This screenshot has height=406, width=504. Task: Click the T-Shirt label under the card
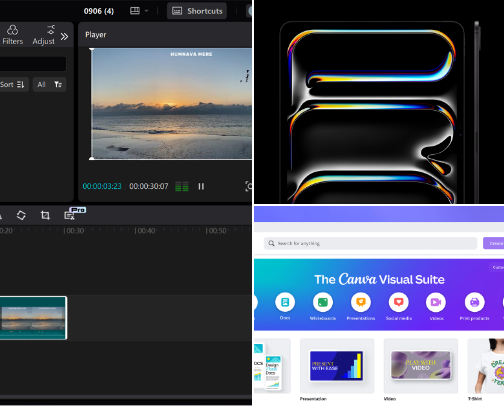point(475,399)
